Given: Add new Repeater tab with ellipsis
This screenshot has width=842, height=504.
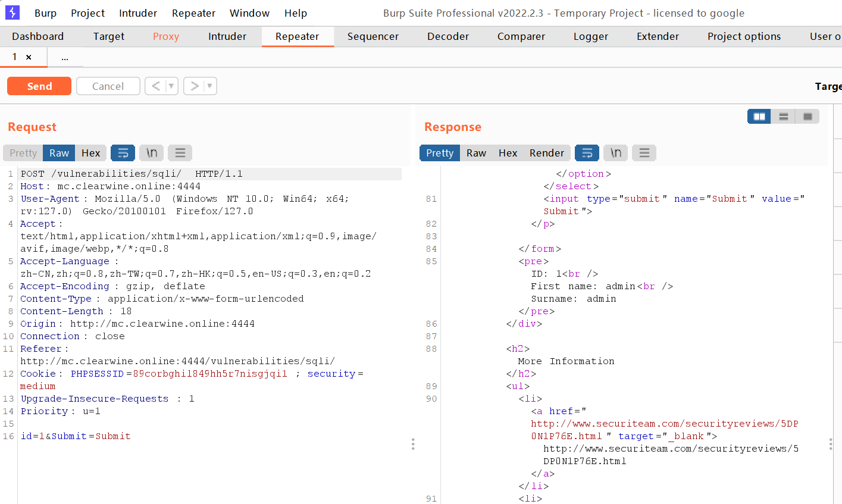Looking at the screenshot, I should 65,57.
